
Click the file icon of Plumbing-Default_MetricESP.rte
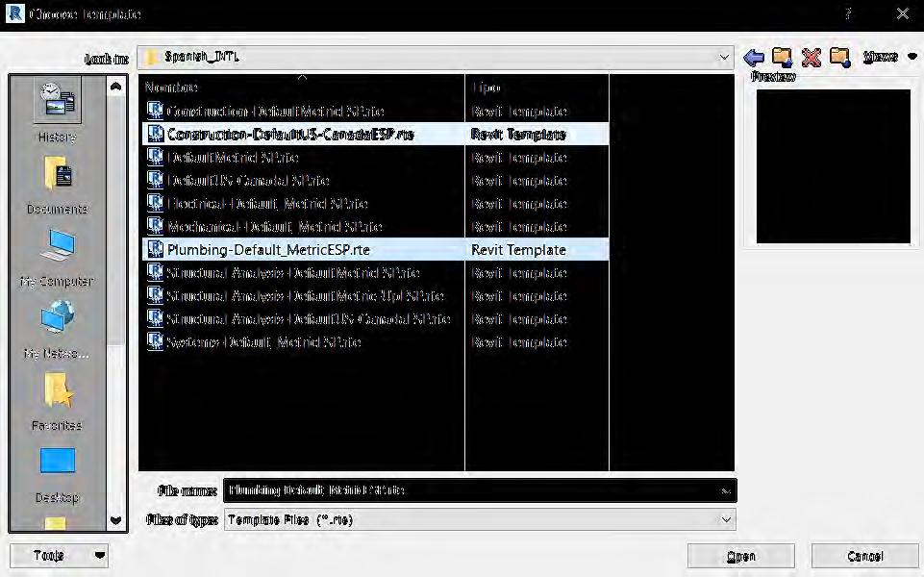coord(155,249)
